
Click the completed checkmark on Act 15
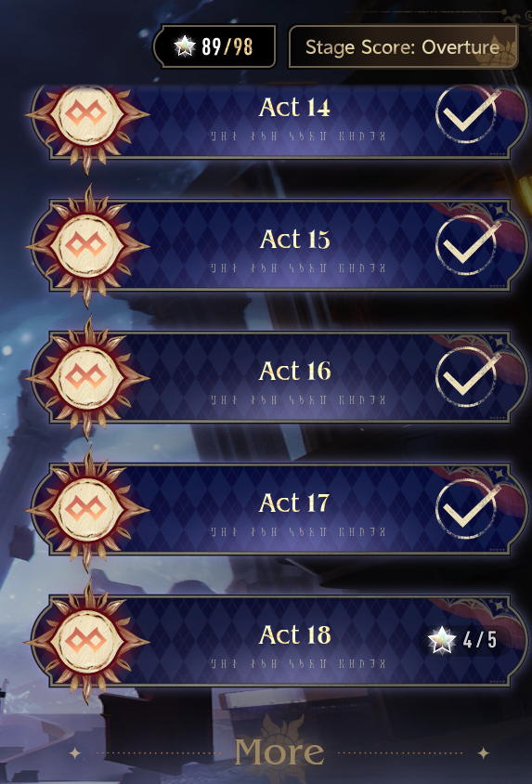(468, 245)
